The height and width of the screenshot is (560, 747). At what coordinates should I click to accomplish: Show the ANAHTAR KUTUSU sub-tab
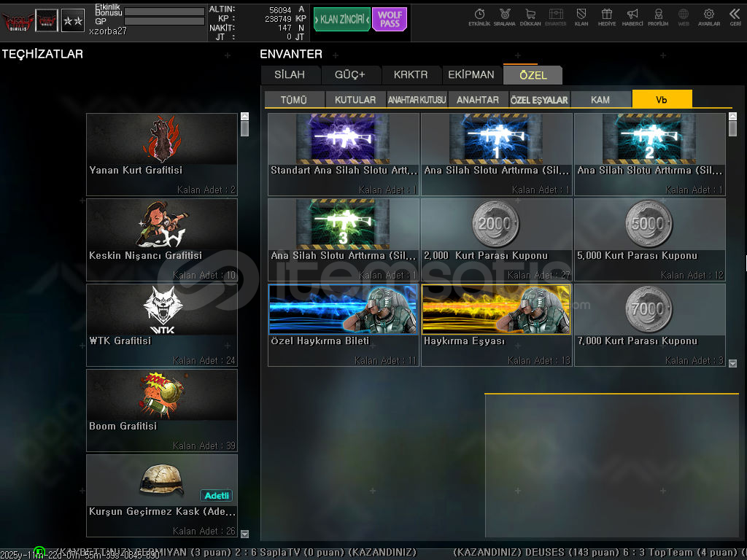click(417, 99)
